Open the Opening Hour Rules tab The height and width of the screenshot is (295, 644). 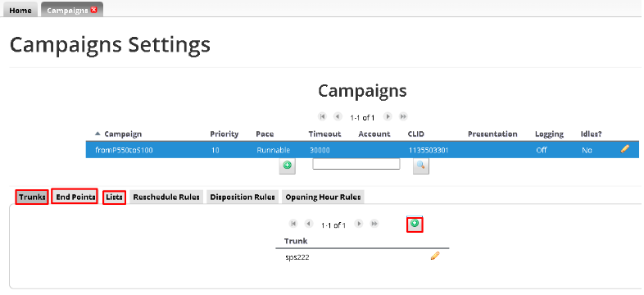click(x=323, y=197)
